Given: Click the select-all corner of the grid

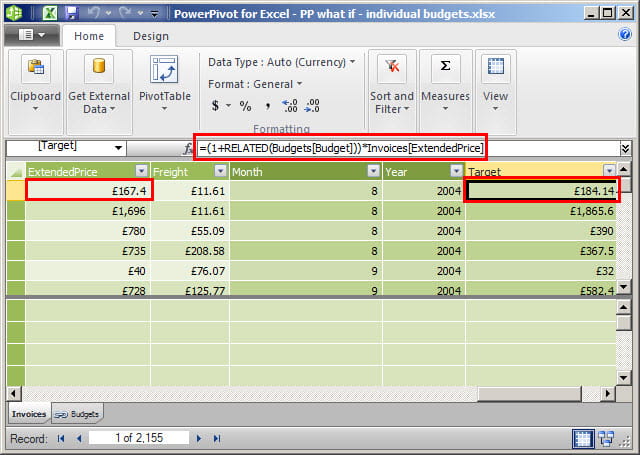Looking at the screenshot, I should click(x=16, y=171).
